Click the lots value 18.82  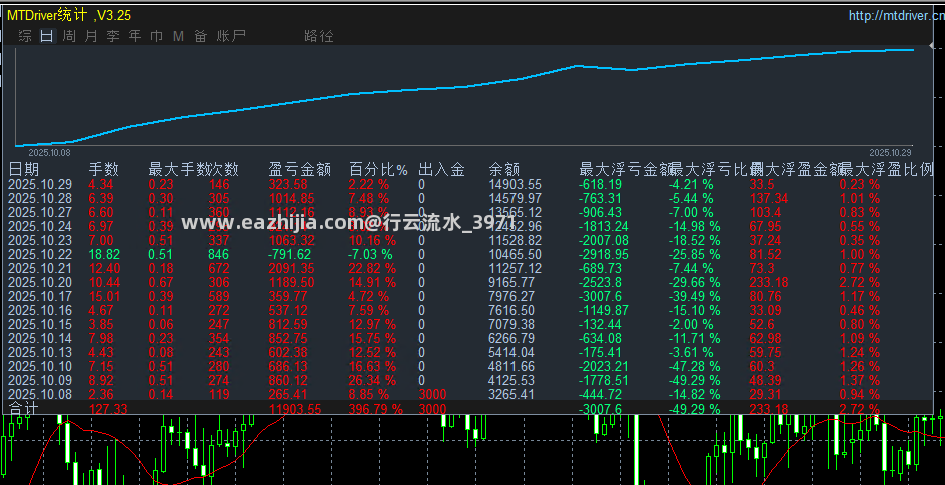tap(105, 254)
